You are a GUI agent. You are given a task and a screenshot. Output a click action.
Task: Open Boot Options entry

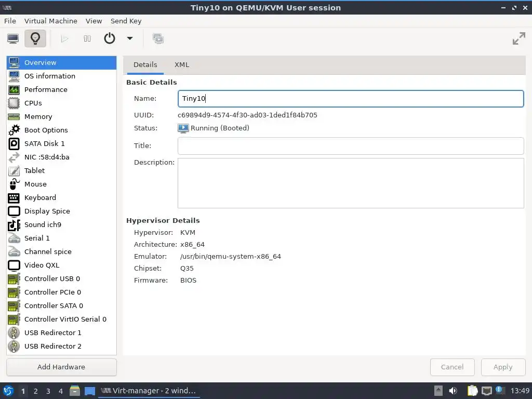tap(61, 130)
